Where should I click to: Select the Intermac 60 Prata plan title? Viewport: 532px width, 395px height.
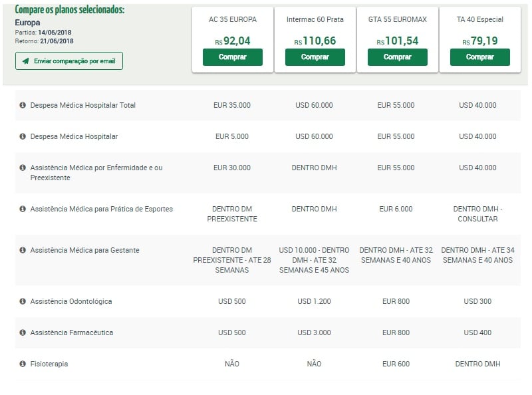(x=315, y=20)
